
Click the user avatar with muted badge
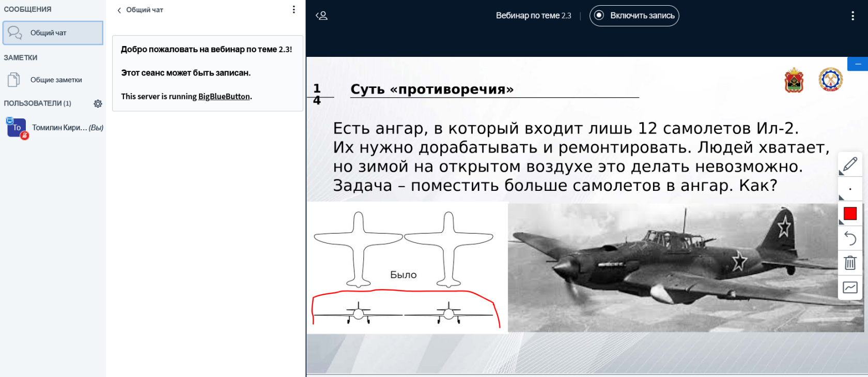coord(17,128)
